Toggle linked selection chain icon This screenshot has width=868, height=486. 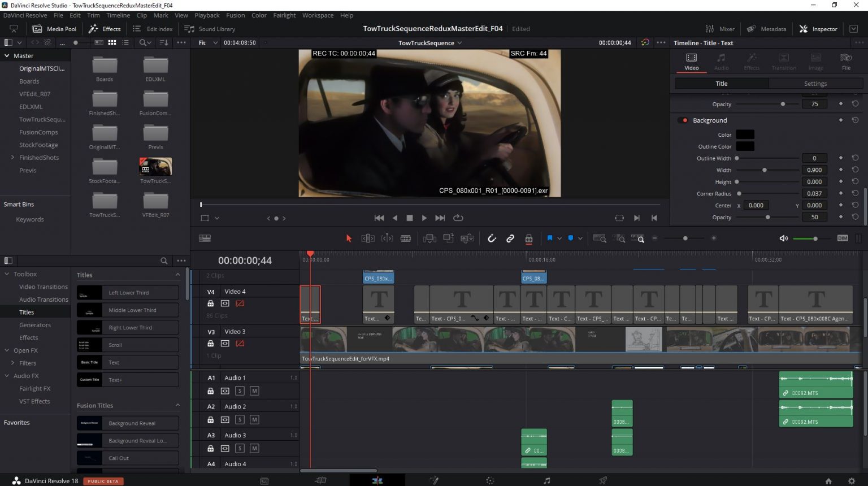click(x=510, y=238)
